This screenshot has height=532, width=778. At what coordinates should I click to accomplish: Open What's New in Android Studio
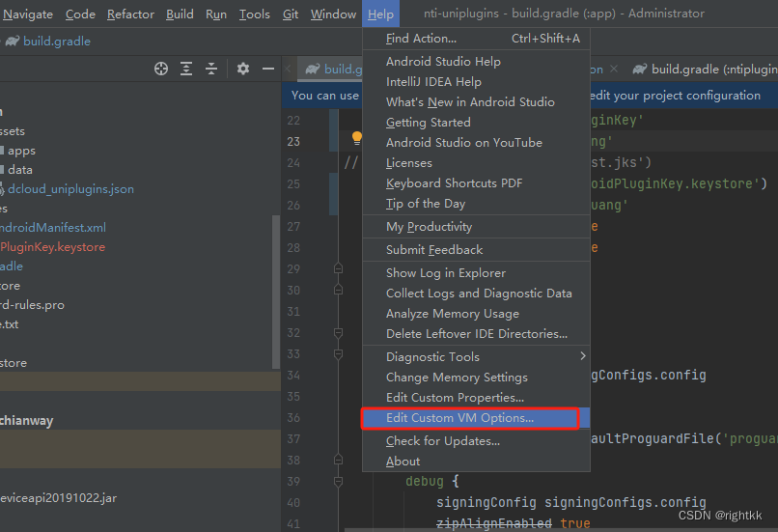pyautogui.click(x=476, y=102)
